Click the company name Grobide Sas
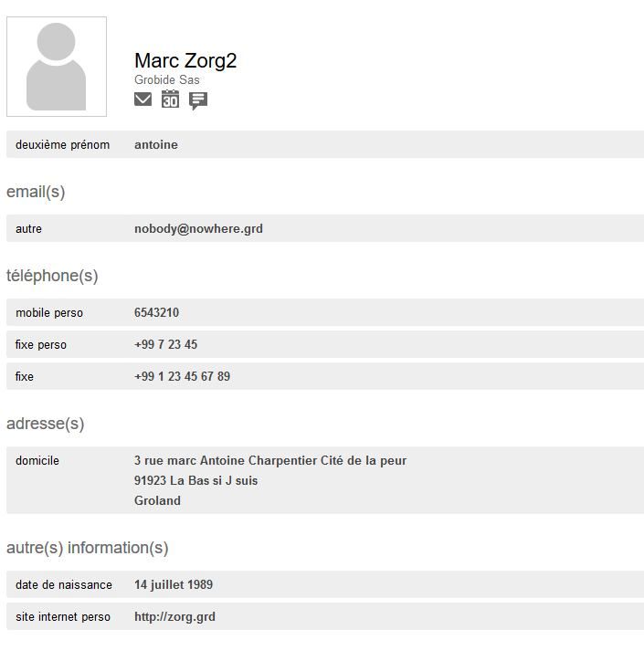Screen dimensions: 644x661 click(167, 80)
